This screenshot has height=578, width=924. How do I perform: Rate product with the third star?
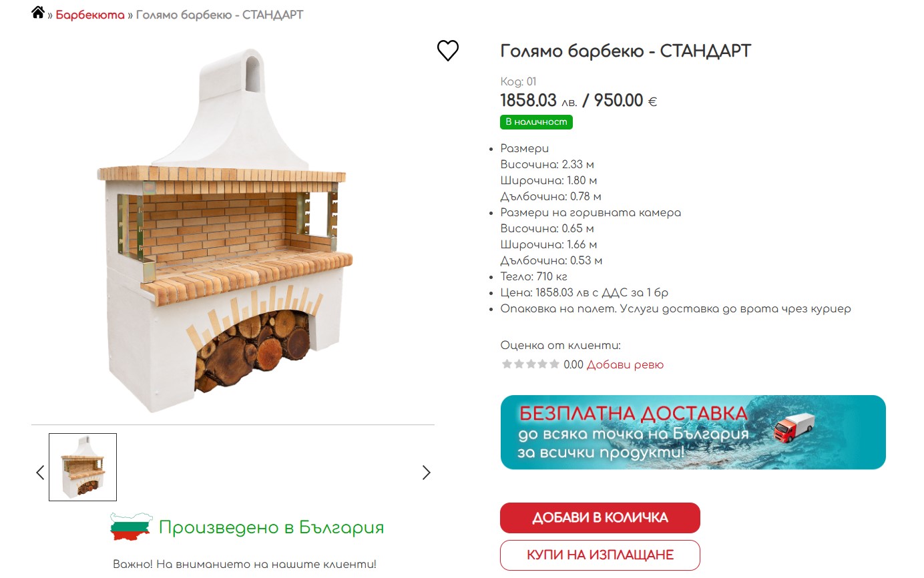(x=531, y=364)
